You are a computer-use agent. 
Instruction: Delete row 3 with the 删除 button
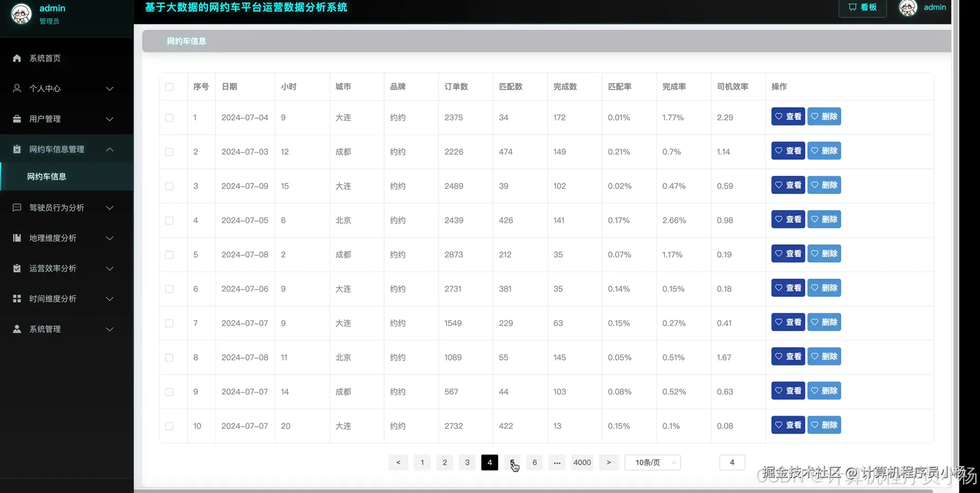point(824,185)
